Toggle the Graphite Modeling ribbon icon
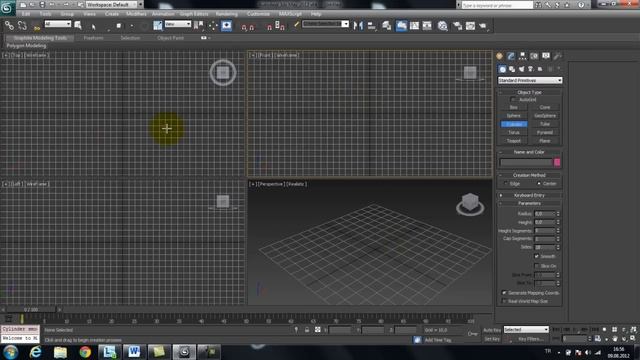The width and height of the screenshot is (640, 360). pyautogui.click(x=401, y=26)
